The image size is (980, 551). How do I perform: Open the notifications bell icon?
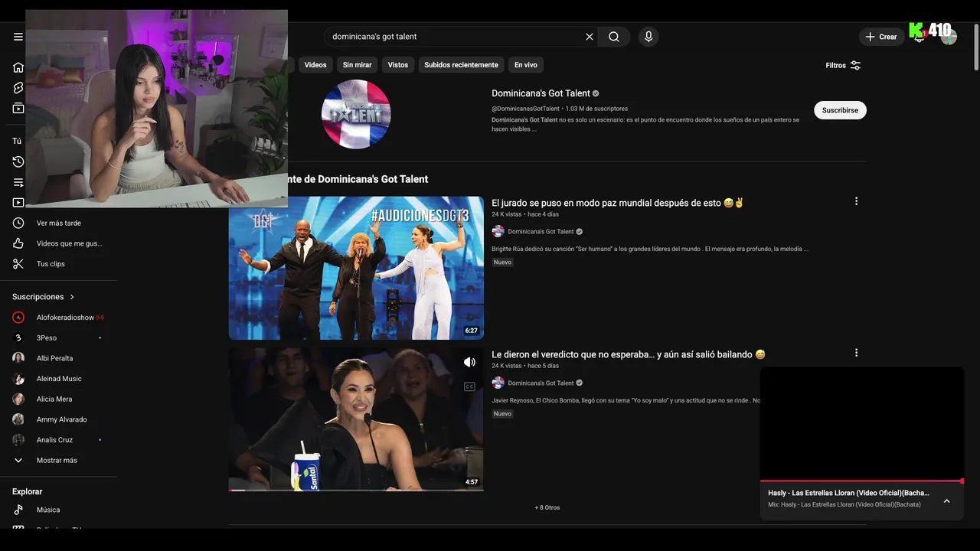click(920, 37)
